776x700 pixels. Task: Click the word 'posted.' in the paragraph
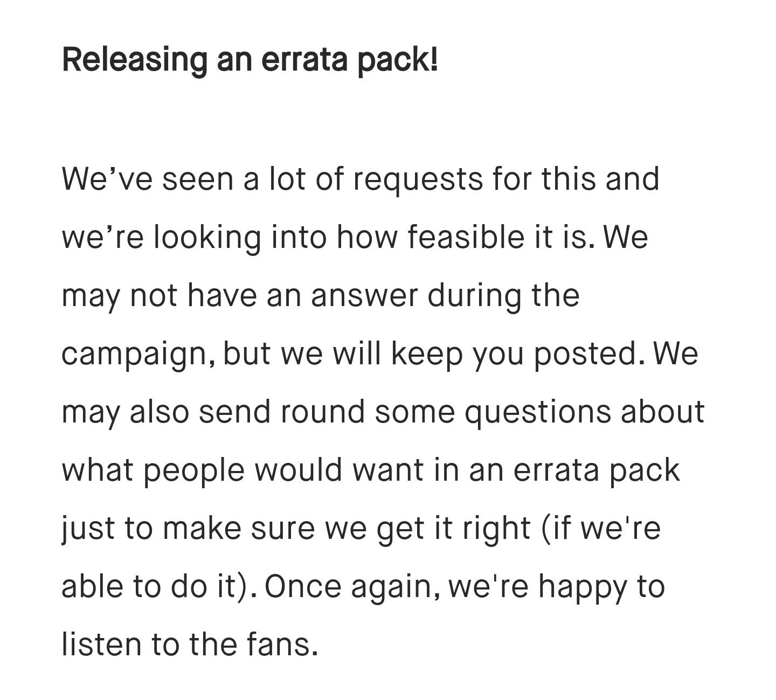click(589, 354)
